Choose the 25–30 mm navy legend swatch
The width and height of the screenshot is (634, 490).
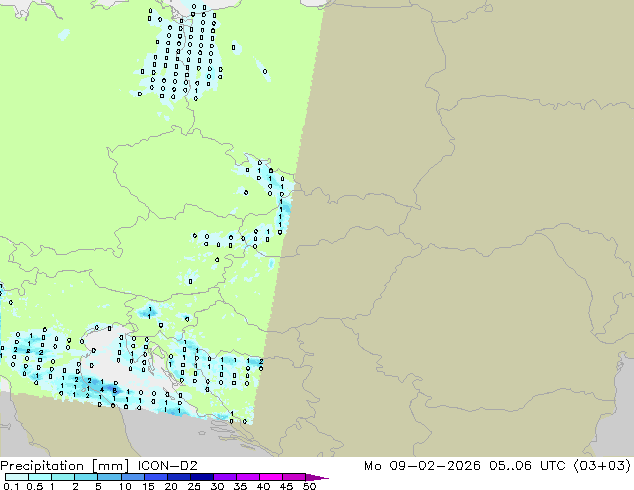(x=202, y=477)
